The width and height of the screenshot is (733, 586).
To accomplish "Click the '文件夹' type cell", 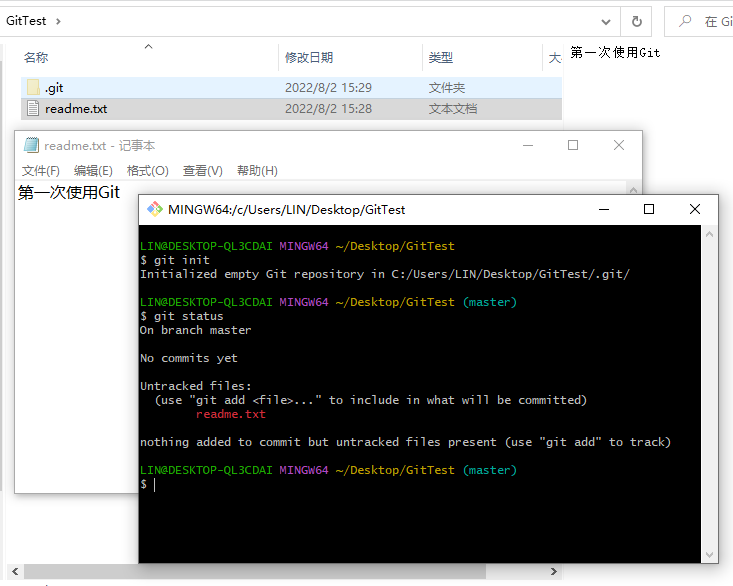I will coord(446,87).
